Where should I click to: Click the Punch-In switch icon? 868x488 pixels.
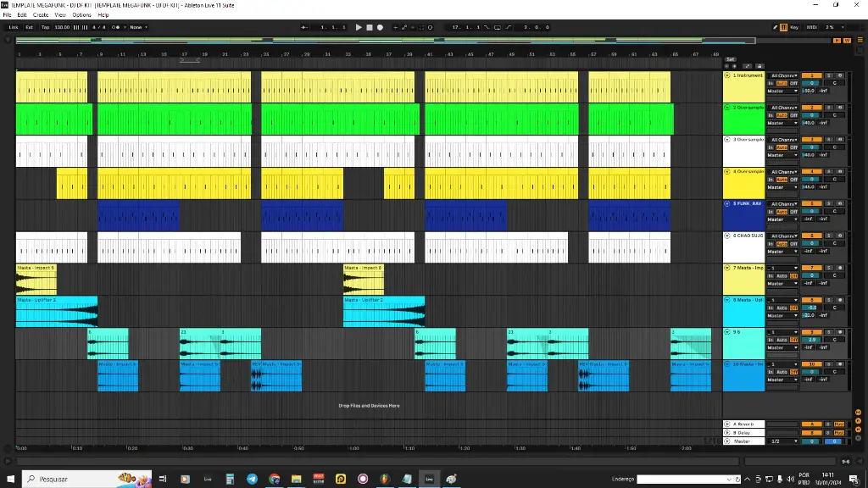(487, 27)
